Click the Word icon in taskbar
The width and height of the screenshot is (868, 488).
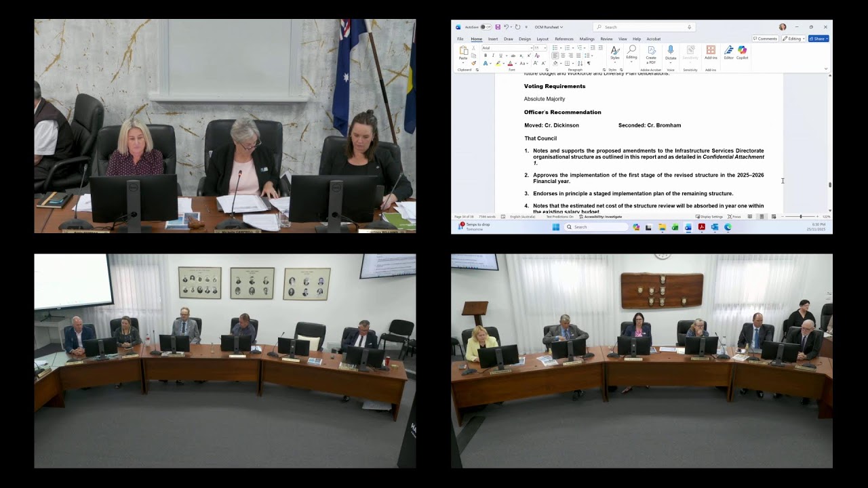click(688, 227)
